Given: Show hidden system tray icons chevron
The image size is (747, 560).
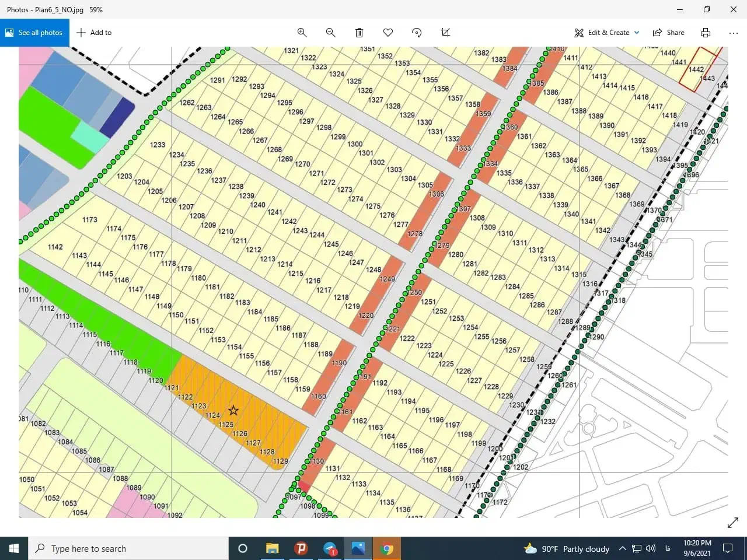Looking at the screenshot, I should point(622,548).
